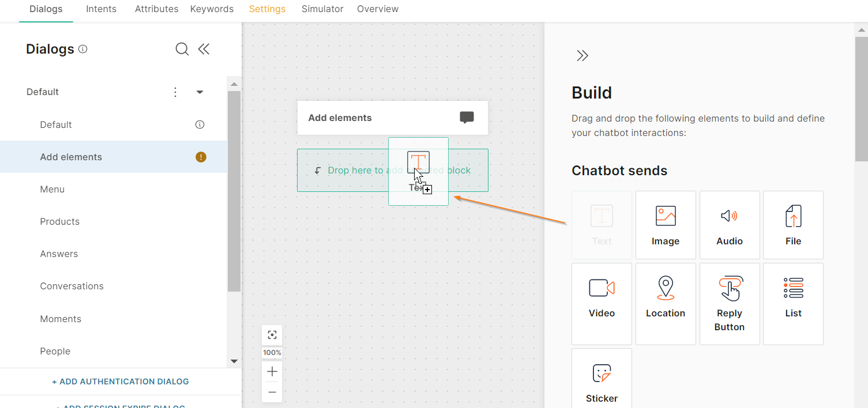Click the search icon in Dialogs
Image resolution: width=868 pixels, height=408 pixels.
coord(182,50)
